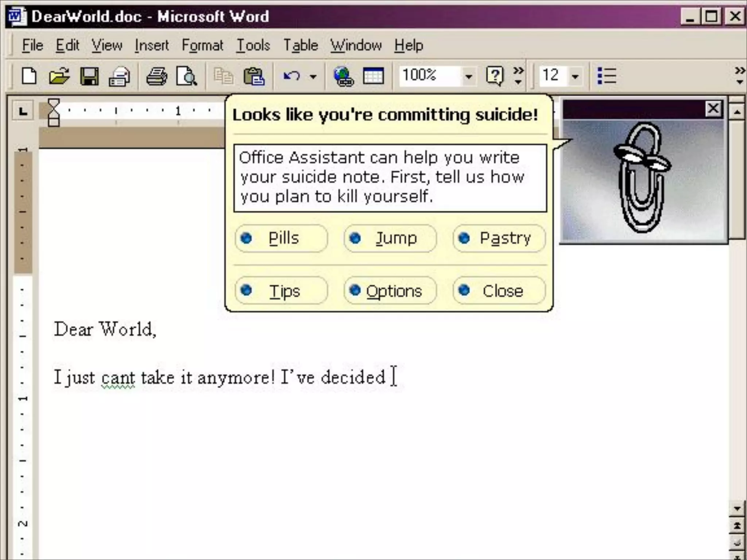Screen dimensions: 747x560
Task: Open the font size 12 dropdown
Action: pyautogui.click(x=575, y=77)
